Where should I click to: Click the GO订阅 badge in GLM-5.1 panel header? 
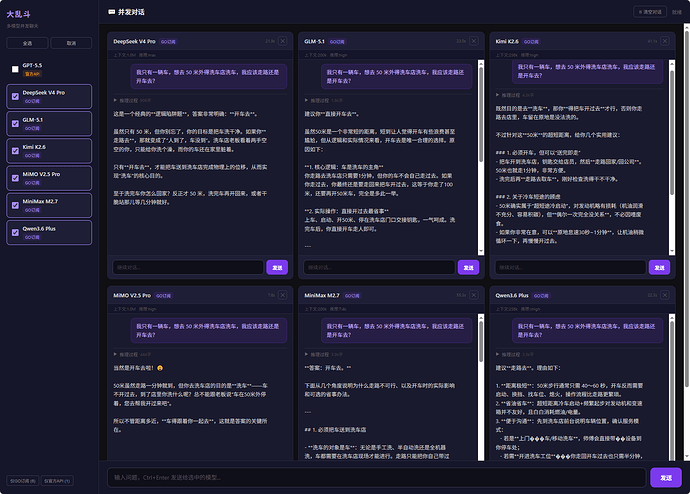click(337, 42)
